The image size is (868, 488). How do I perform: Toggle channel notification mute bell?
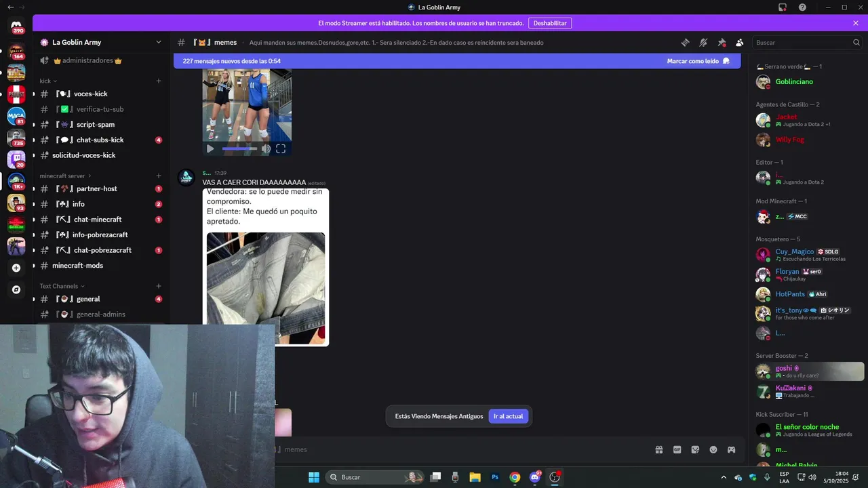703,42
